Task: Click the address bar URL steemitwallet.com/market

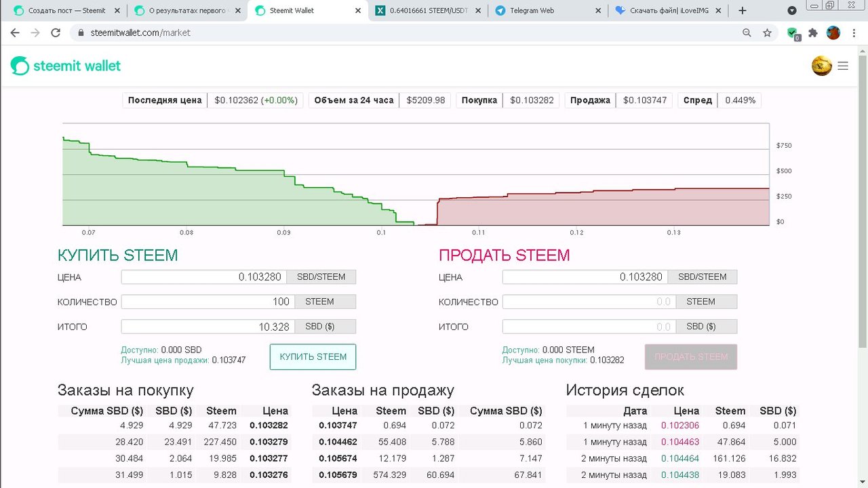Action: click(x=141, y=33)
